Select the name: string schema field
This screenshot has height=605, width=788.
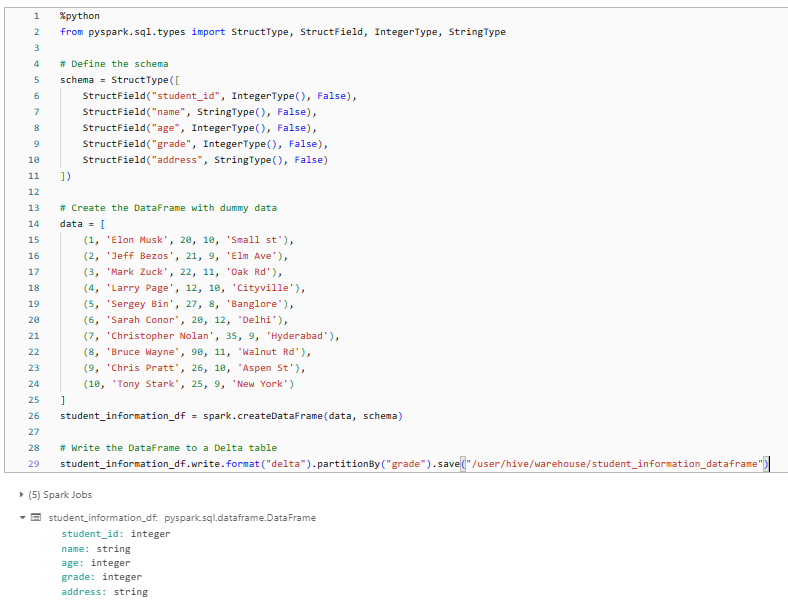point(96,549)
